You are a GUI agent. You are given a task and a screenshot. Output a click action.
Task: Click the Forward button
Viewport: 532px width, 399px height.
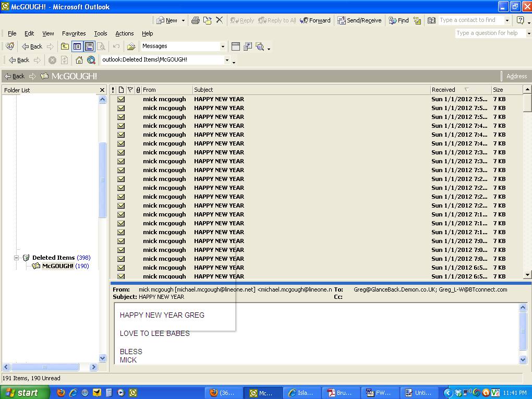(315, 20)
